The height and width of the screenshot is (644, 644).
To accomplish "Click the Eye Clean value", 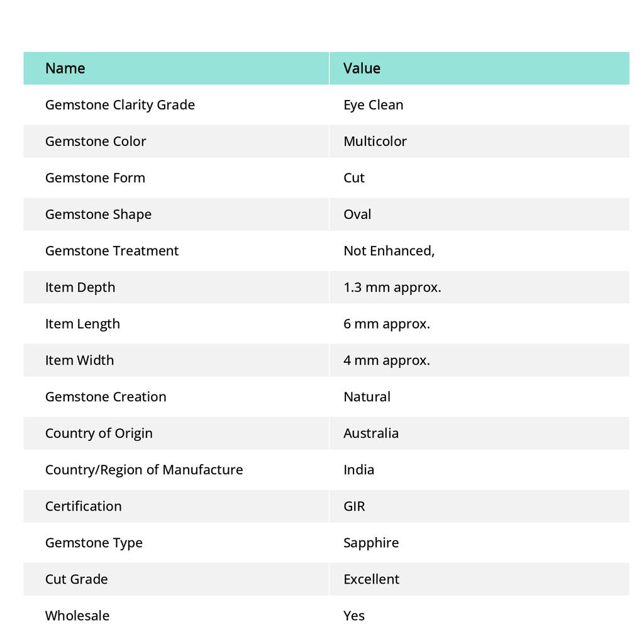I will tap(374, 105).
